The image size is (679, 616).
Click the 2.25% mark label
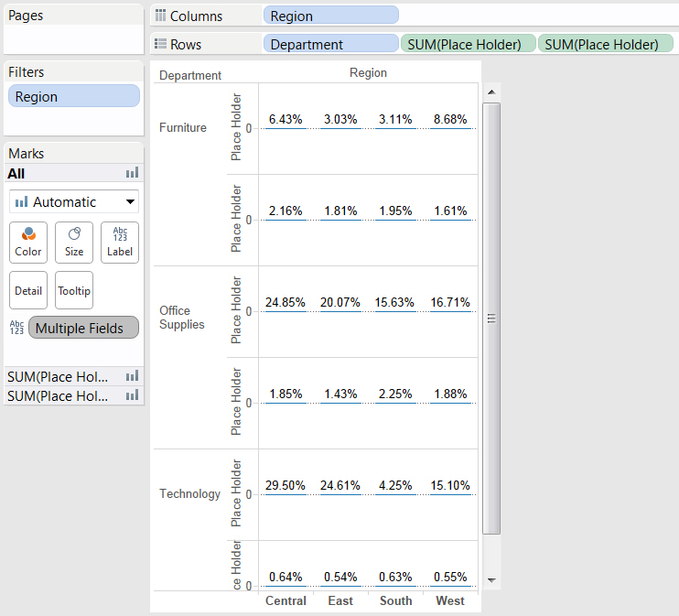click(395, 394)
